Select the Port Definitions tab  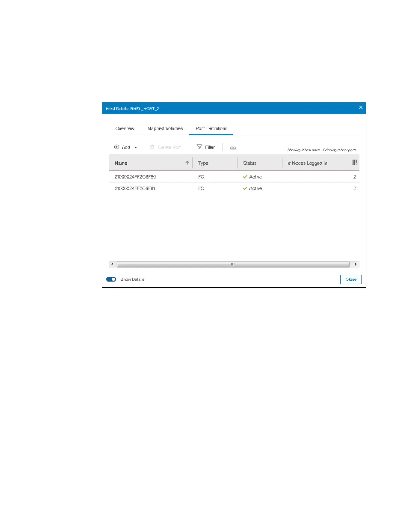point(212,129)
